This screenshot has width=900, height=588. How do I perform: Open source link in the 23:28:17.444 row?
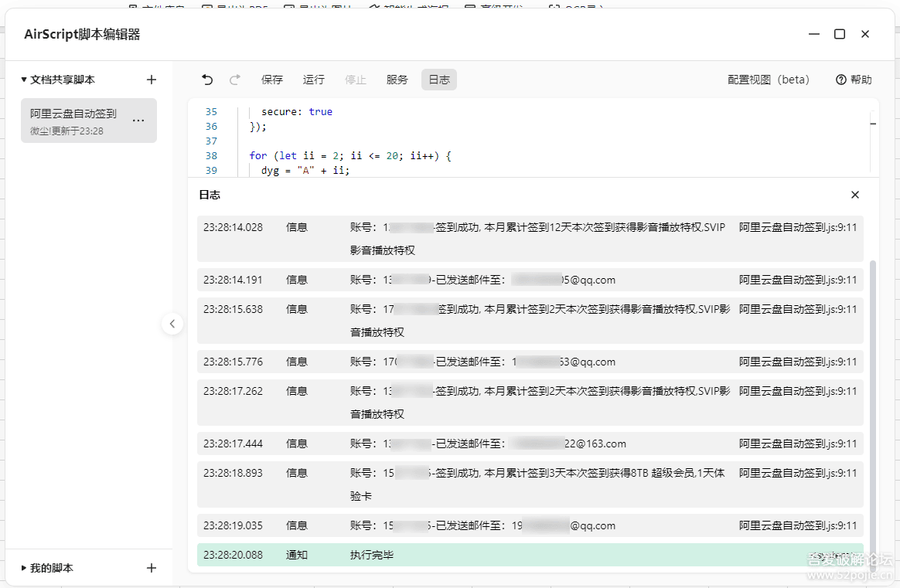point(798,444)
